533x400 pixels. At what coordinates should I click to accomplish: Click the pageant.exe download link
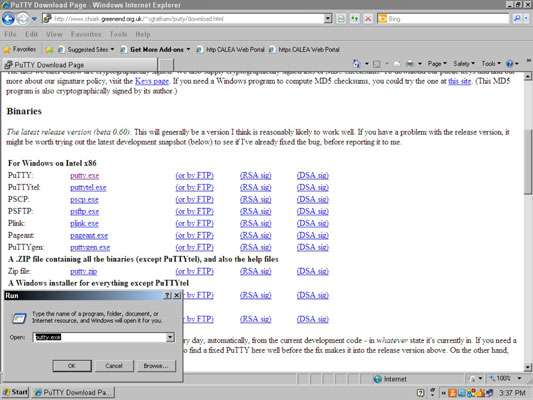coord(89,235)
